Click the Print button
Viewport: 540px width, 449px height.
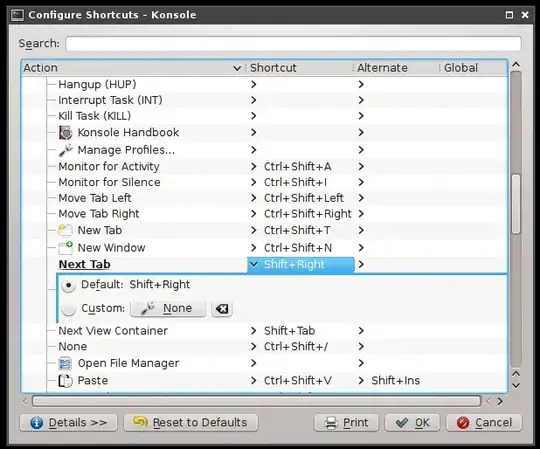(346, 423)
